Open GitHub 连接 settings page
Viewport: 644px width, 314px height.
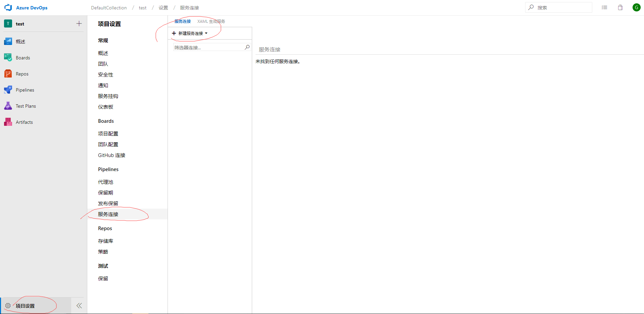point(111,155)
